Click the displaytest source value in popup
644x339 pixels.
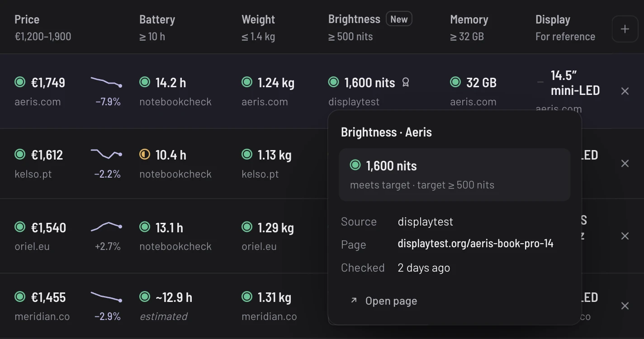[425, 221]
